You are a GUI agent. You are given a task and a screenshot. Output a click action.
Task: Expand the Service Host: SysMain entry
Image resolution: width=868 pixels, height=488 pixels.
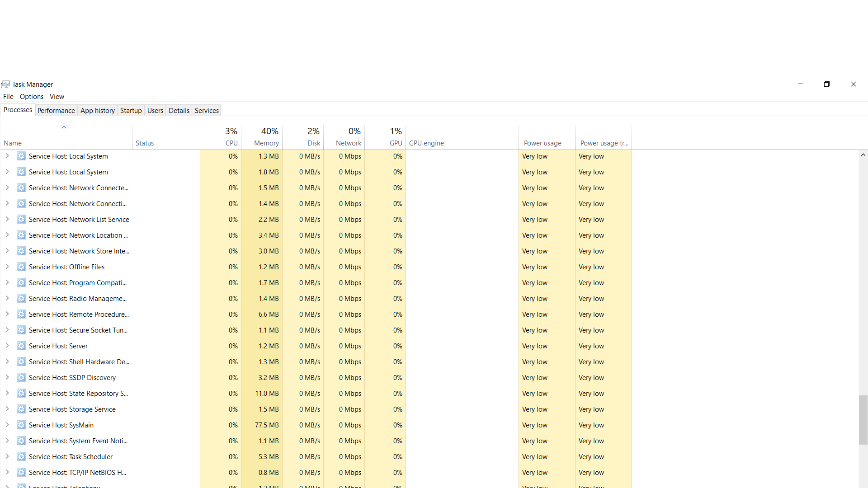pyautogui.click(x=7, y=425)
